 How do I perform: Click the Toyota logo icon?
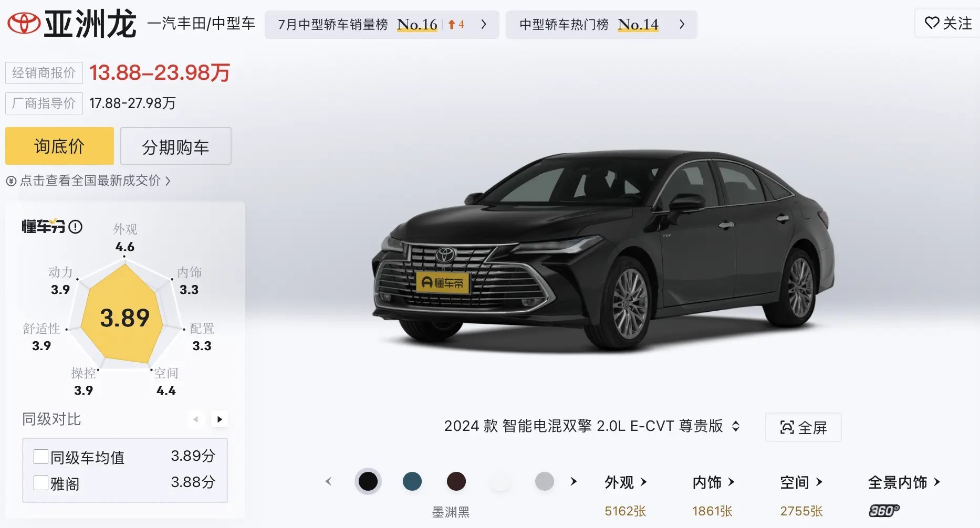24,24
